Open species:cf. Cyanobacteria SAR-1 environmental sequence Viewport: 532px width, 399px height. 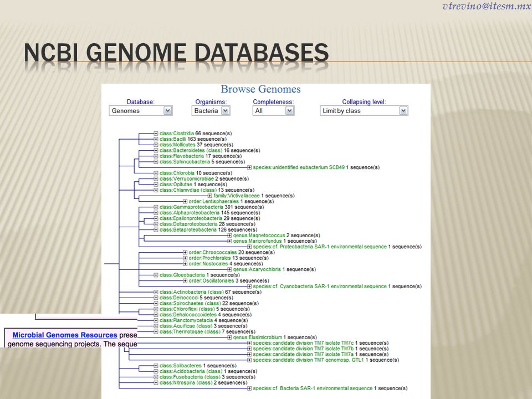click(x=320, y=287)
